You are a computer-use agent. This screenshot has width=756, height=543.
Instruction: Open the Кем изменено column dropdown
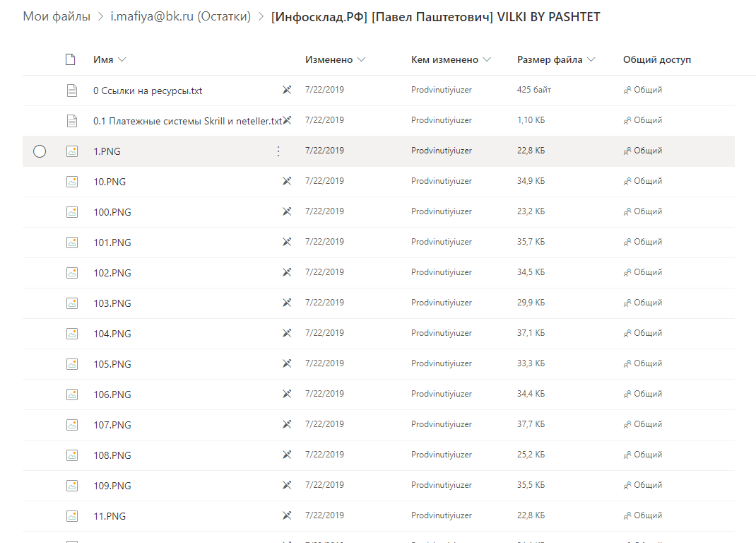coord(487,59)
